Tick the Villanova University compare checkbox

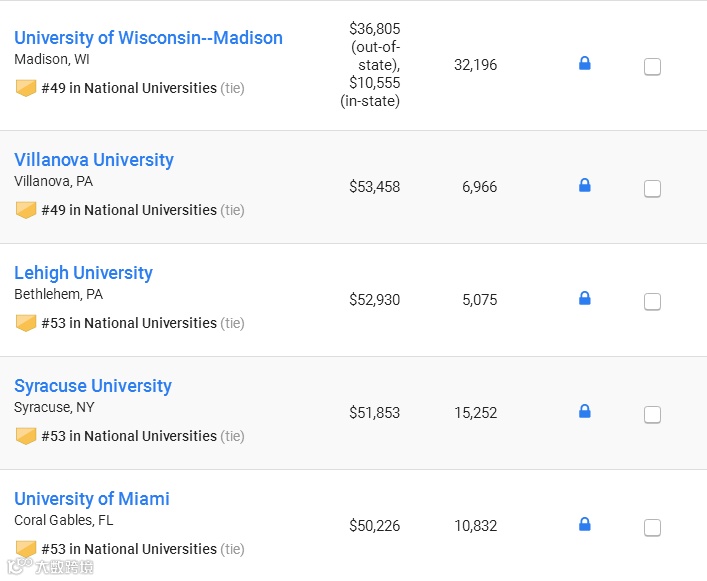[x=652, y=189]
